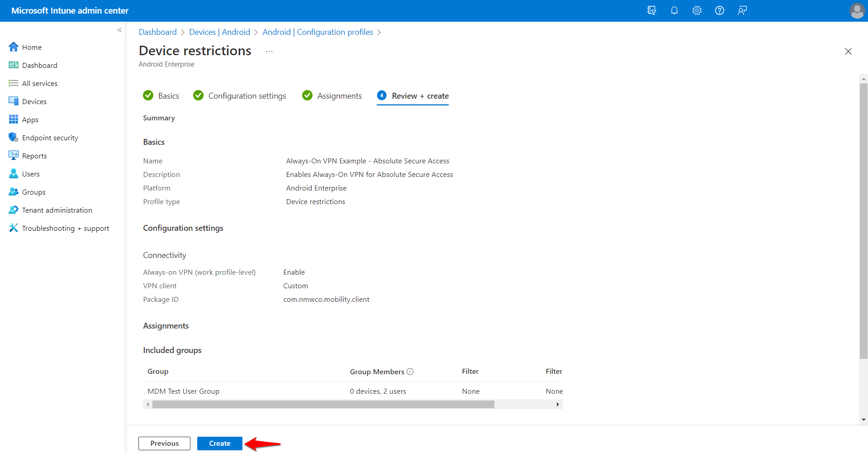
Task: Switch to the Assignments tab
Action: tap(340, 95)
